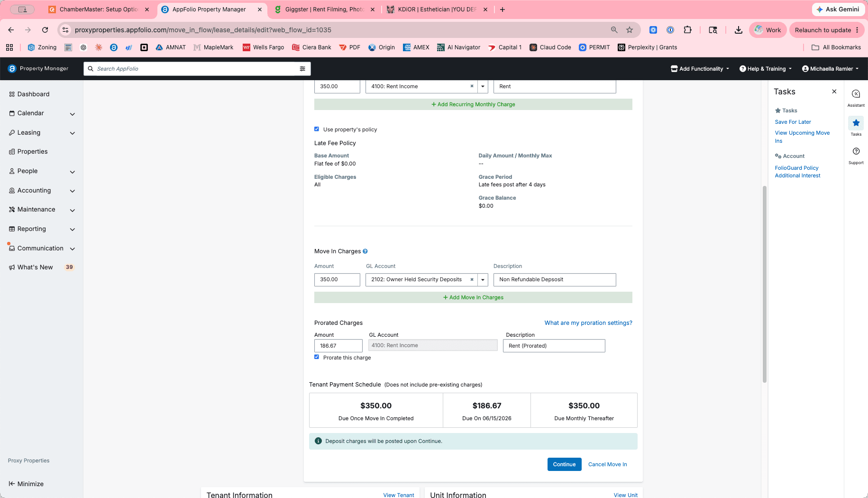Open search filter options in AppFolio search
868x498 pixels.
(302, 69)
